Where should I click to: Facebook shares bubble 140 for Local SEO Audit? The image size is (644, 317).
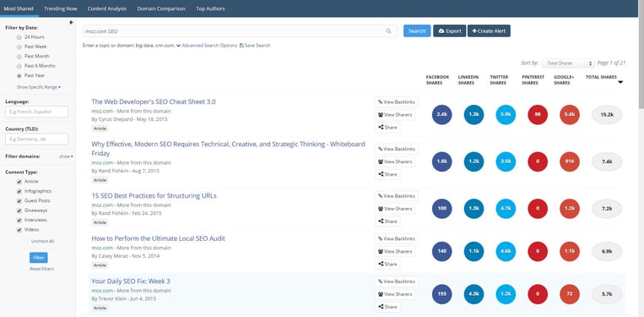pos(441,251)
